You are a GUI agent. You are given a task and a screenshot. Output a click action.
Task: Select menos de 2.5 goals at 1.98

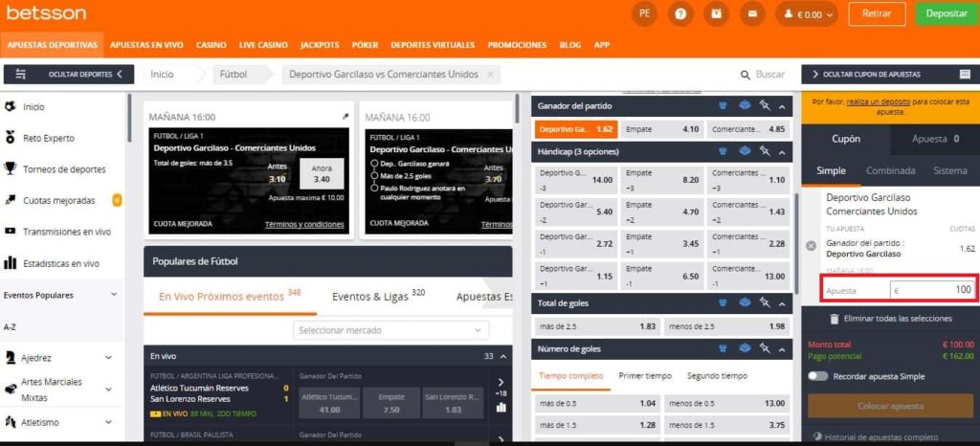pyautogui.click(x=727, y=326)
